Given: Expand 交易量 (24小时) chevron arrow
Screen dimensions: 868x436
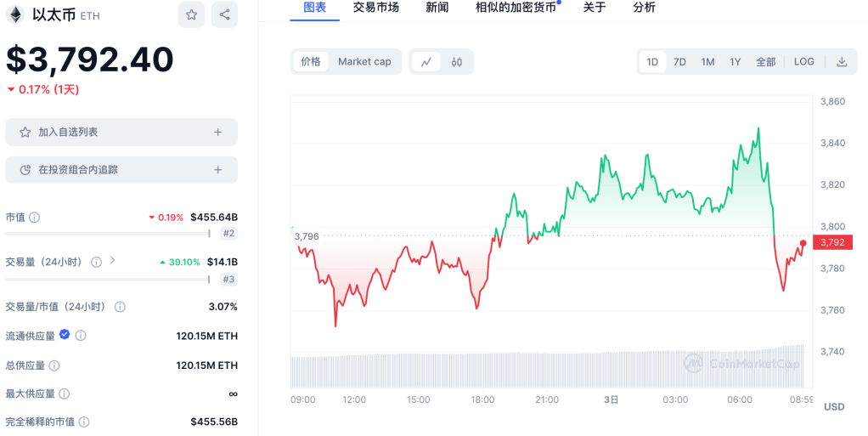Looking at the screenshot, I should 112,261.
